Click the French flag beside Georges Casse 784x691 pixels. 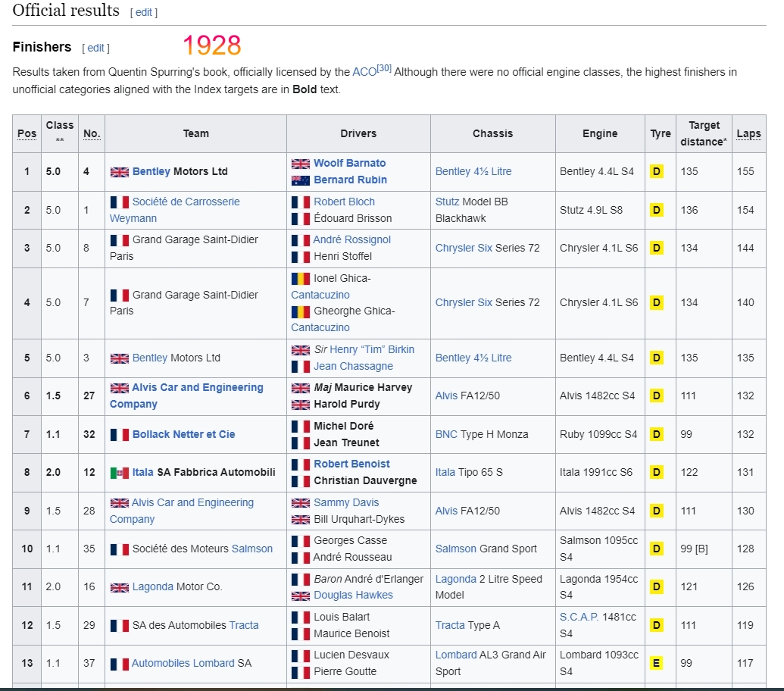coord(301,541)
